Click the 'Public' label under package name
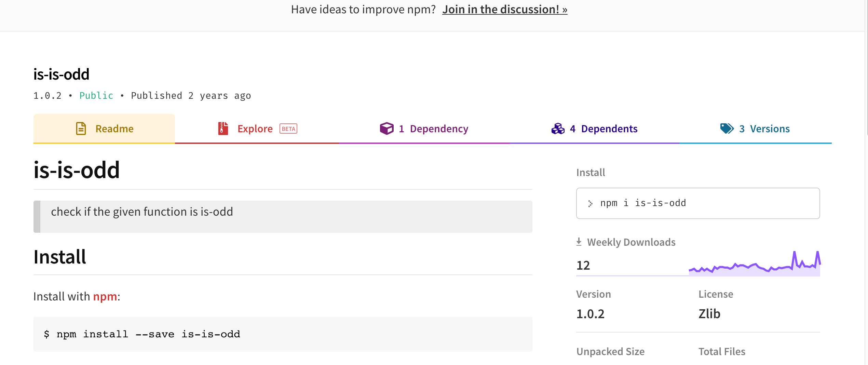Viewport: 868px width, 365px height. pos(96,96)
